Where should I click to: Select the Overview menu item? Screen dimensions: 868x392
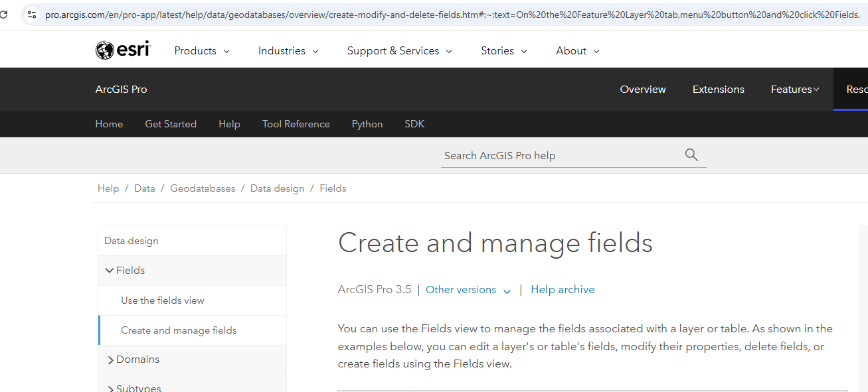642,90
